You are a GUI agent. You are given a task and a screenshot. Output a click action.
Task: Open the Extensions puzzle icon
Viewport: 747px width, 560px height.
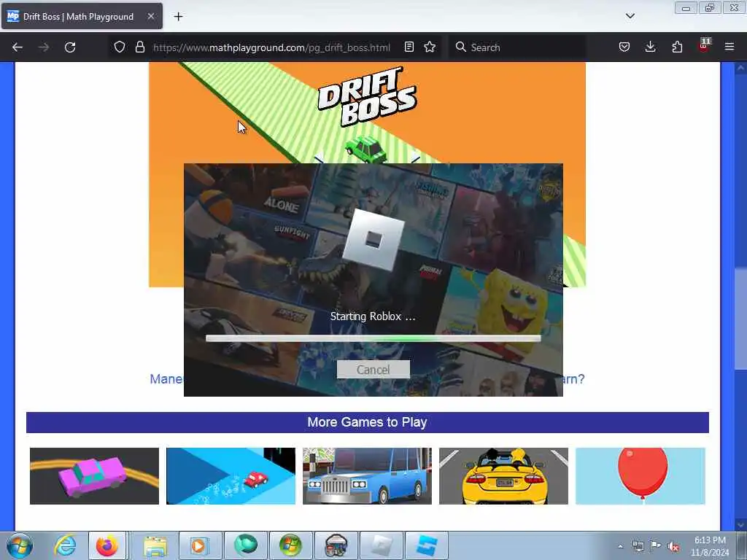pos(677,47)
